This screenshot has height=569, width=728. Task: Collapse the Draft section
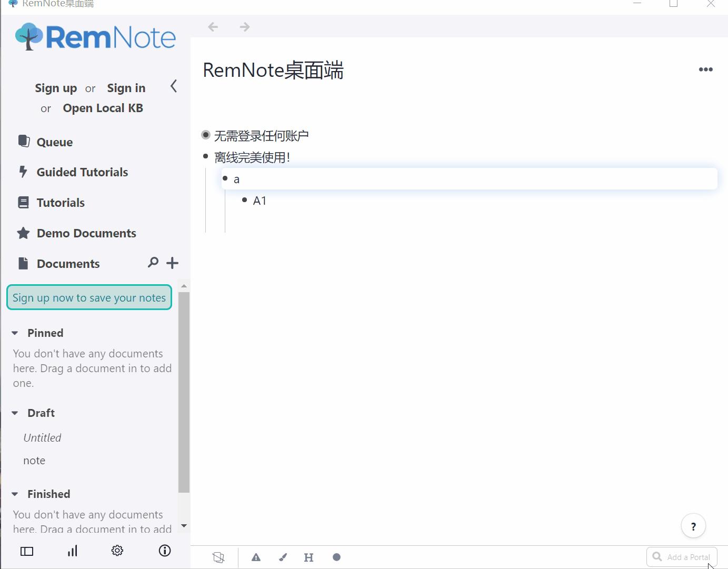point(15,413)
